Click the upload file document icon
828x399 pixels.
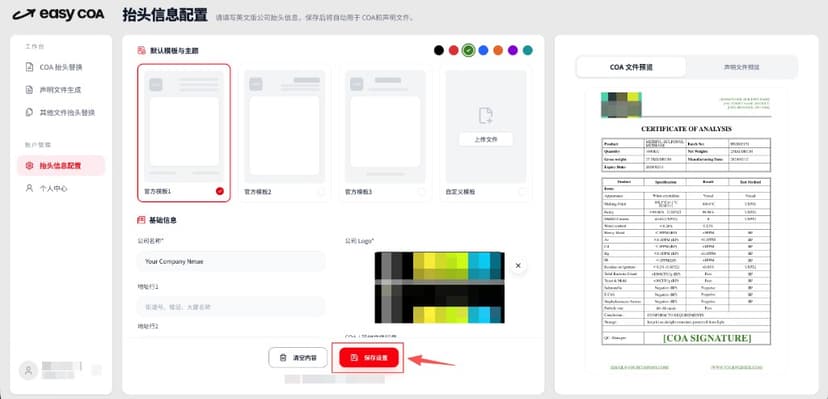[x=485, y=116]
